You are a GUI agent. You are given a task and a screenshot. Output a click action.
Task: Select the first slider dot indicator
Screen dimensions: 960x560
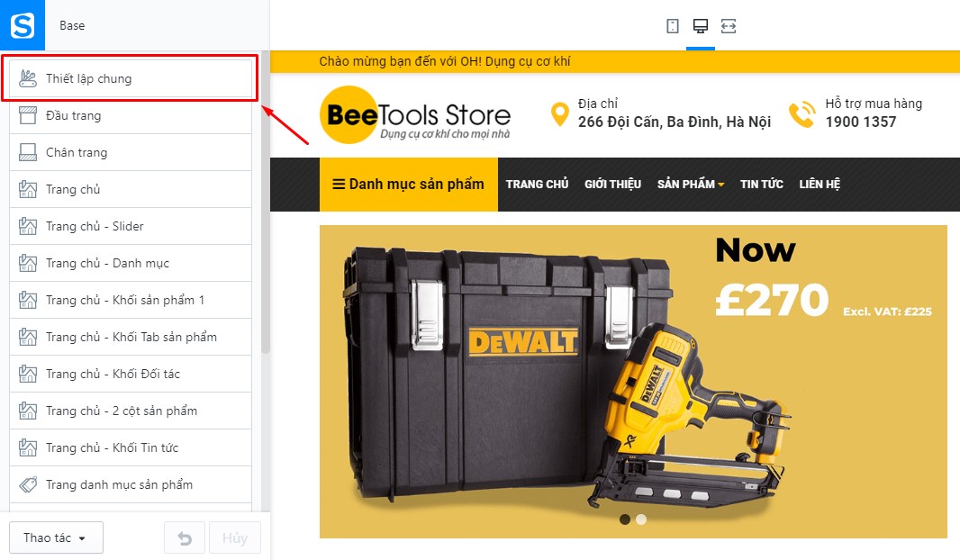(x=624, y=519)
